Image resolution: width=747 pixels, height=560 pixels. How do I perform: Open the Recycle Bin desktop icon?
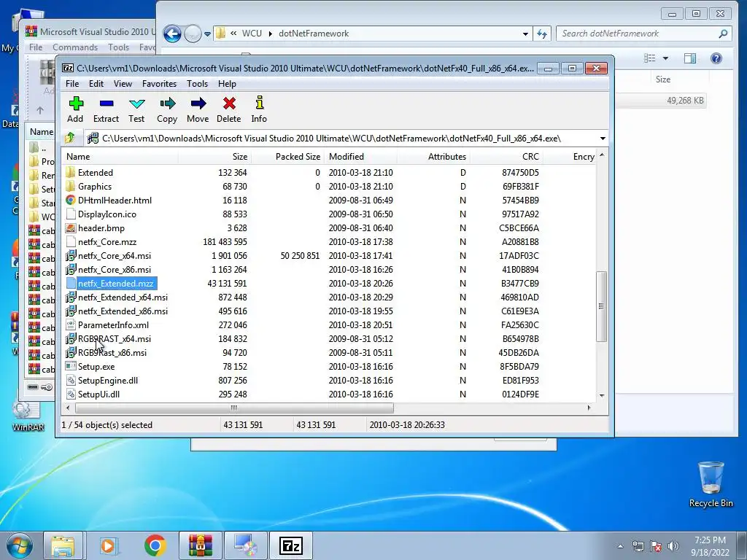pyautogui.click(x=711, y=484)
